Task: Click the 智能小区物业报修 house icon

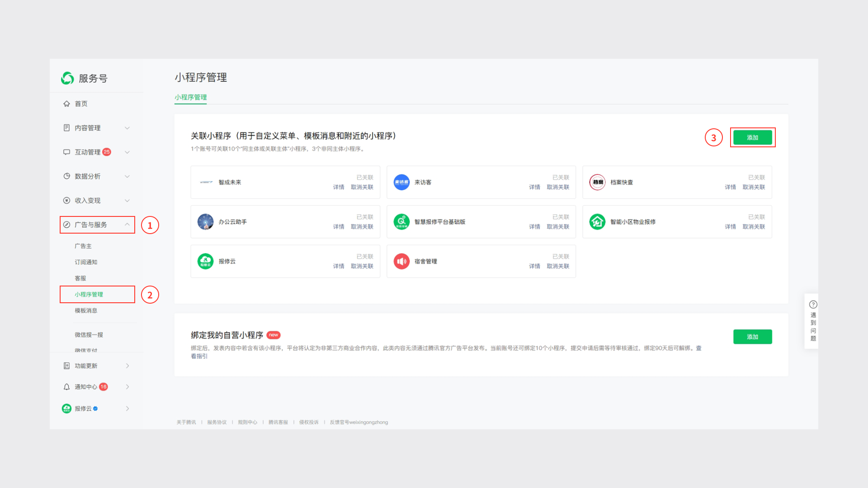Action: (x=597, y=222)
